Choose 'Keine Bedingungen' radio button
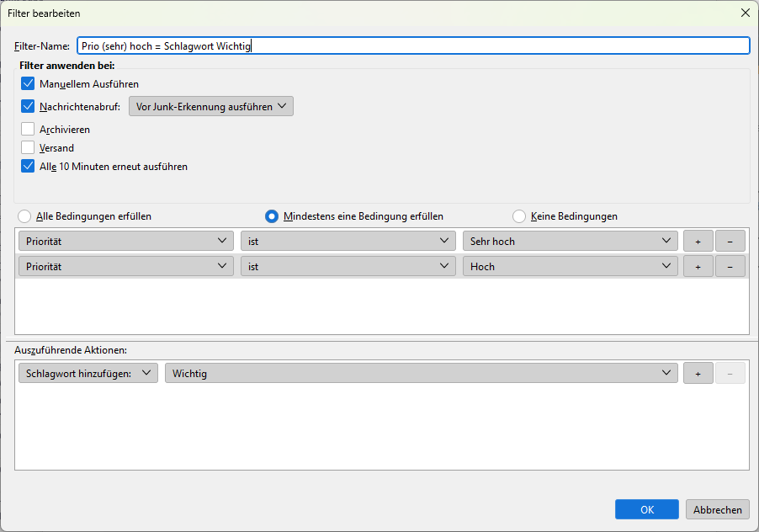This screenshot has height=532, width=759. tap(519, 216)
